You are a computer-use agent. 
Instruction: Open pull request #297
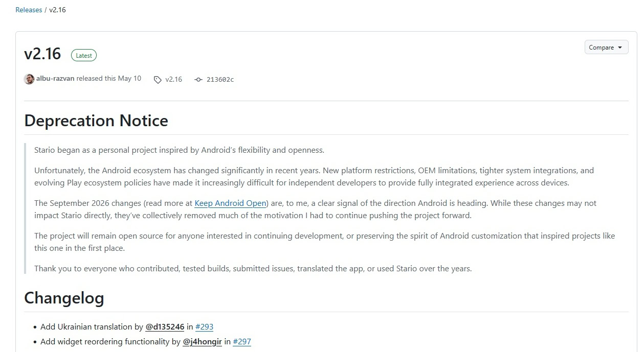(242, 342)
